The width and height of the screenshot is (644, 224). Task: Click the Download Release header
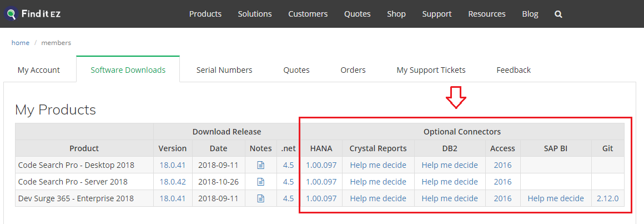coord(227,132)
